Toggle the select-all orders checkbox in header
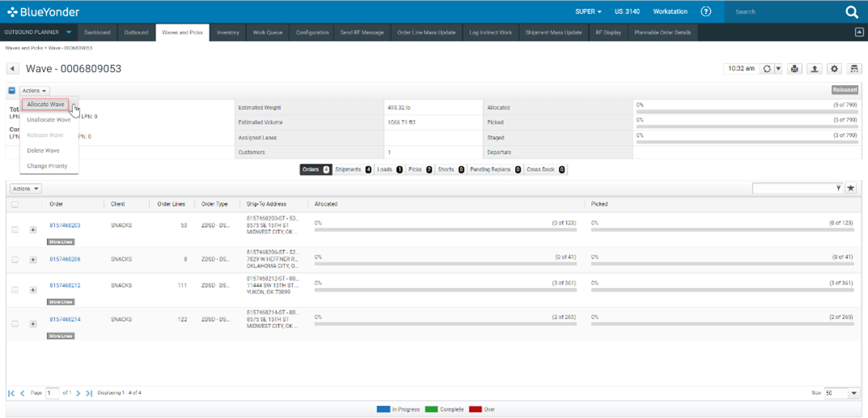Viewport: 868px width, 418px height. pos(15,204)
